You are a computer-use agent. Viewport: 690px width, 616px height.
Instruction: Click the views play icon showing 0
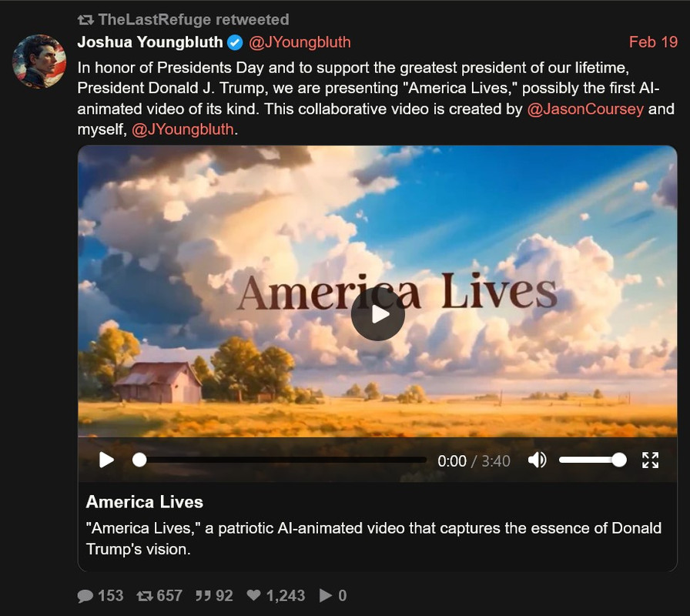(x=326, y=595)
